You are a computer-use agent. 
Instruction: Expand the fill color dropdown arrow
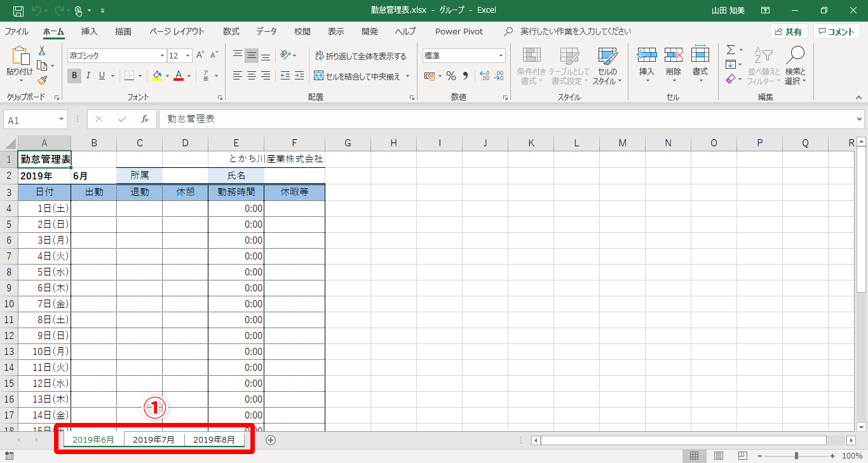click(167, 76)
